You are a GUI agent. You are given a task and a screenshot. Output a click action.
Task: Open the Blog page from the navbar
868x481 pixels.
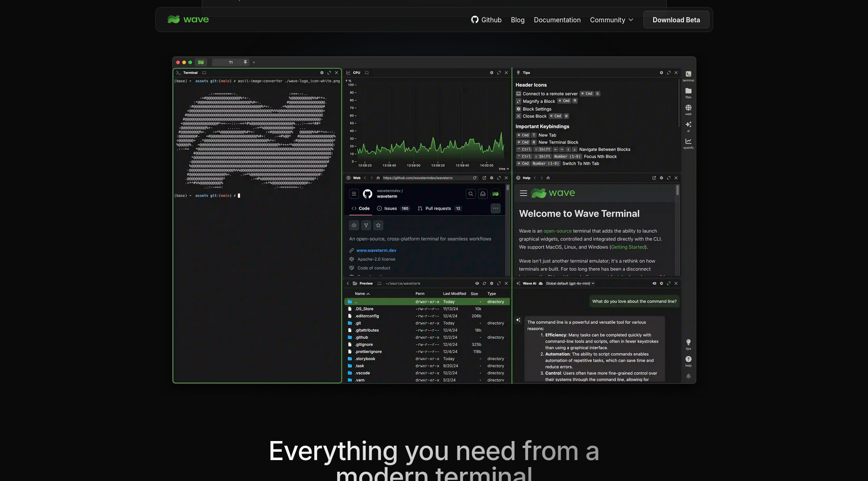[517, 20]
